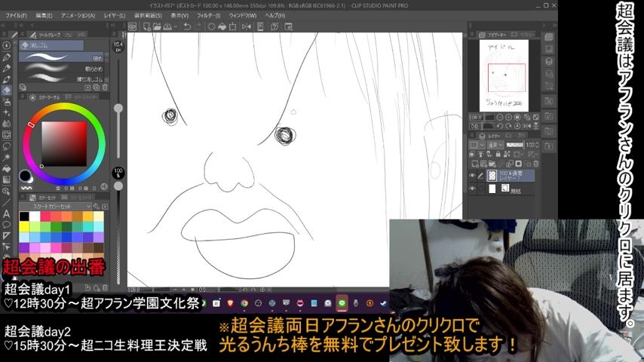Click the Chrome icon in taskbar
The width and height of the screenshot is (644, 362).
pyautogui.click(x=244, y=303)
